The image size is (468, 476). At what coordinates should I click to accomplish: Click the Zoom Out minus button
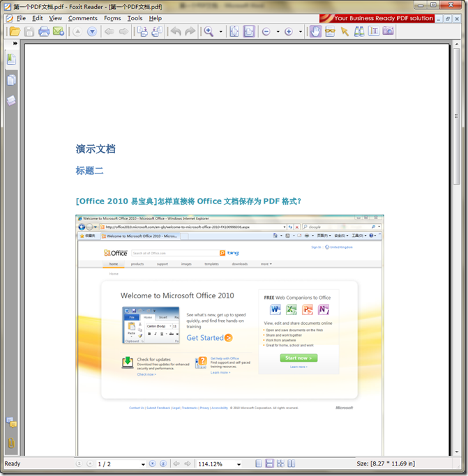(x=266, y=31)
